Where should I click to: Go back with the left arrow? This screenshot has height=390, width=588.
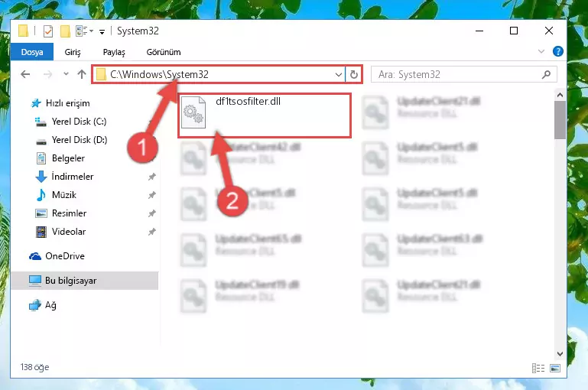coord(25,74)
